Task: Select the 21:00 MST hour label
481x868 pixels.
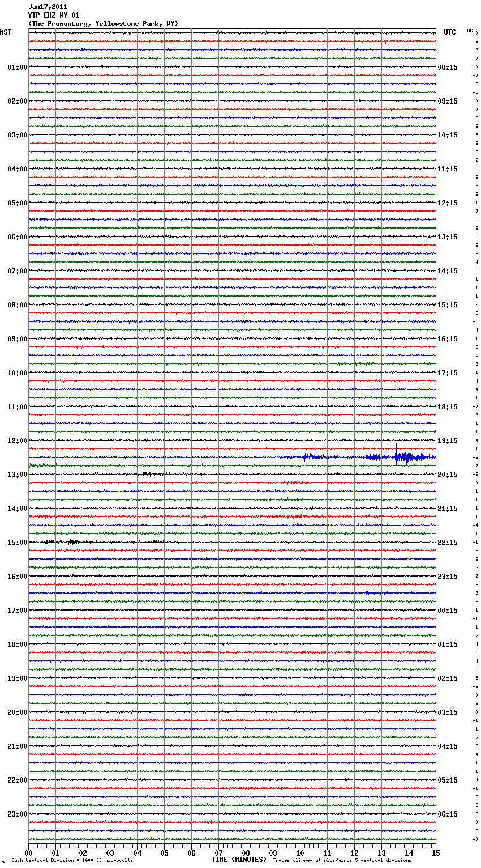Action: pos(18,746)
